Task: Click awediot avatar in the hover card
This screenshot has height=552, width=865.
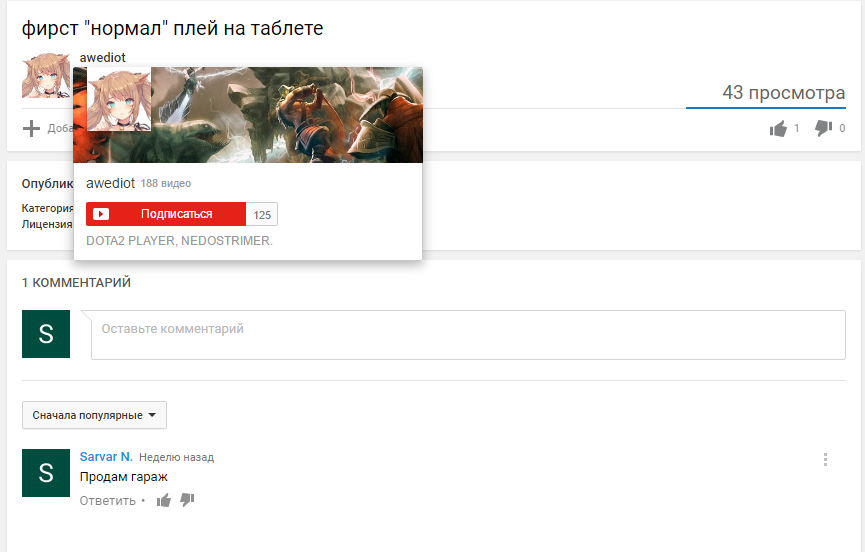Action: [x=119, y=99]
